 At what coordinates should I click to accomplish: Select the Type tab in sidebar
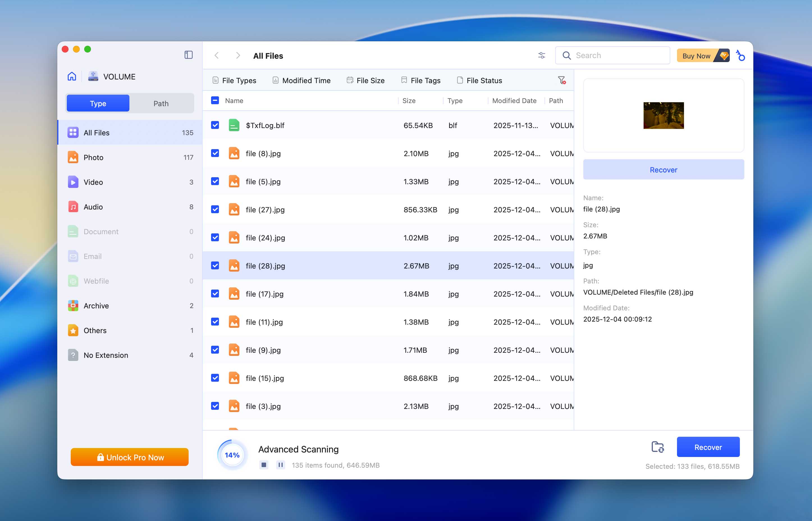[98, 103]
